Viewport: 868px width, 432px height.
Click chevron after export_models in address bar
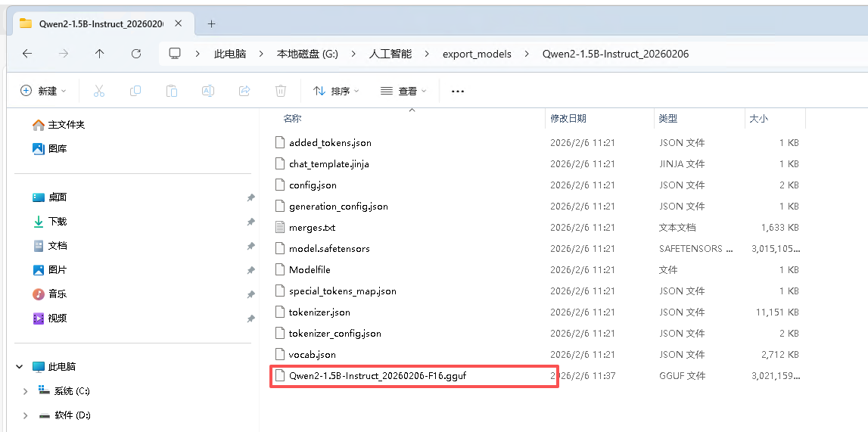[526, 54]
